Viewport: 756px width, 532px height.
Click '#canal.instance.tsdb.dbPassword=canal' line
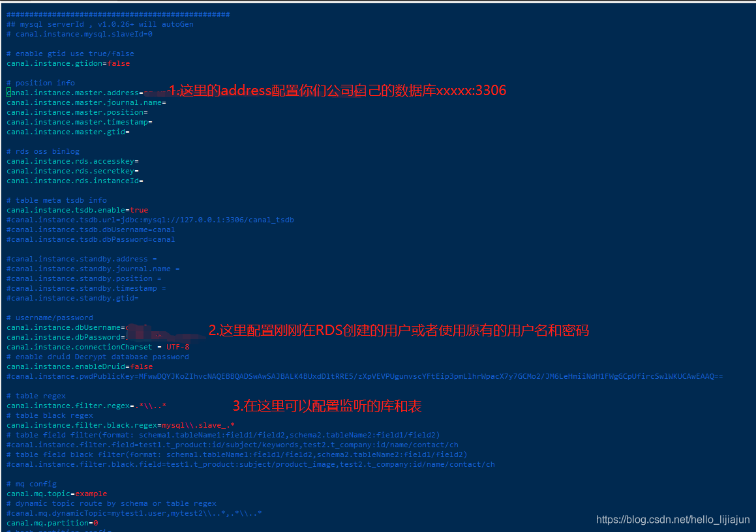91,239
